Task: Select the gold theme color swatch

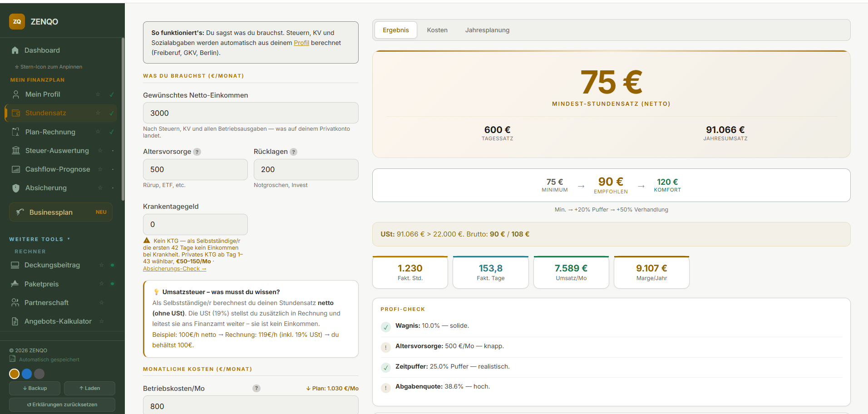Action: coord(15,374)
